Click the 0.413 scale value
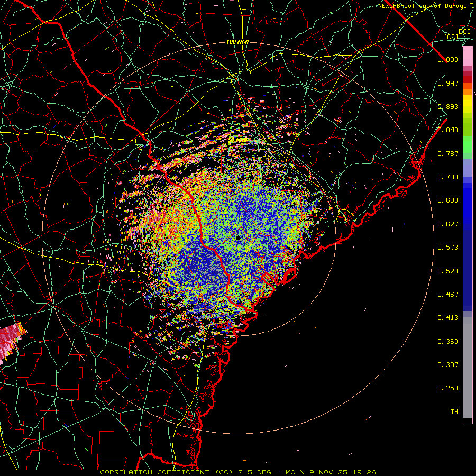The width and height of the screenshot is (476, 476). point(448,318)
